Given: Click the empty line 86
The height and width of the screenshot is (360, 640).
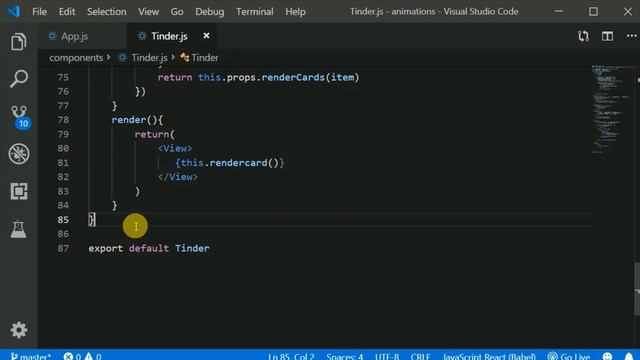Looking at the screenshot, I should click(340, 234).
